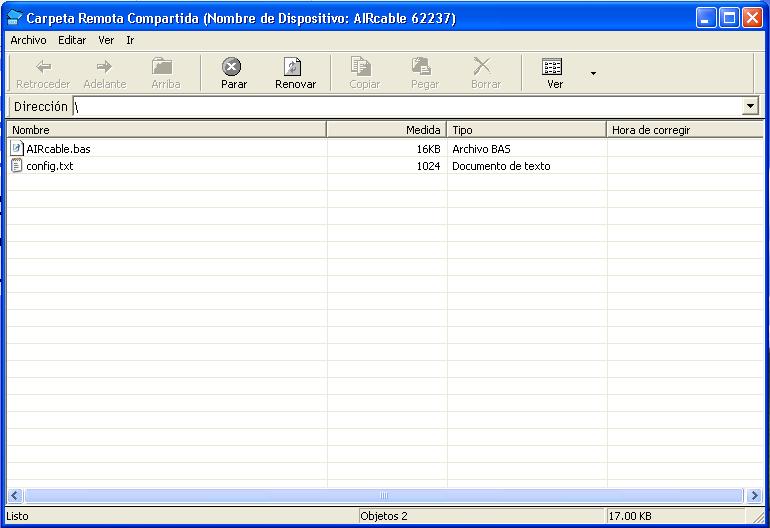Click the 17.00 KB status entry
Viewport: 770px width, 528px height.
pyautogui.click(x=630, y=516)
